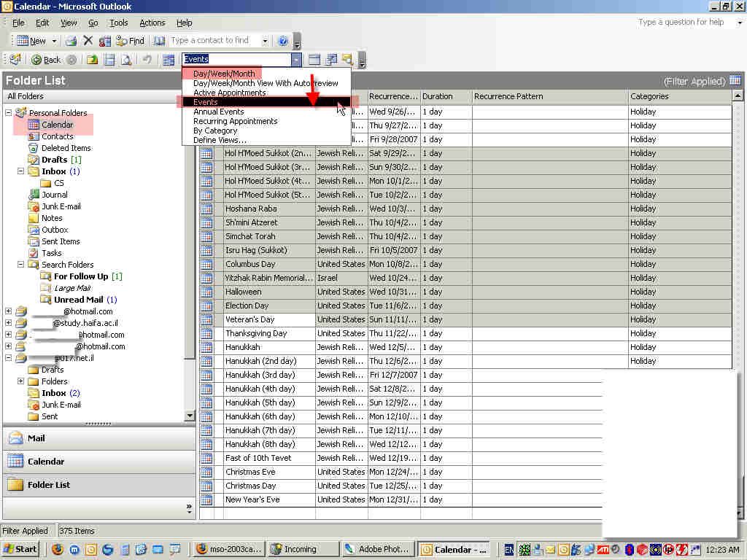Click the Tasks folder icon
This screenshot has width=747, height=560.
34,253
